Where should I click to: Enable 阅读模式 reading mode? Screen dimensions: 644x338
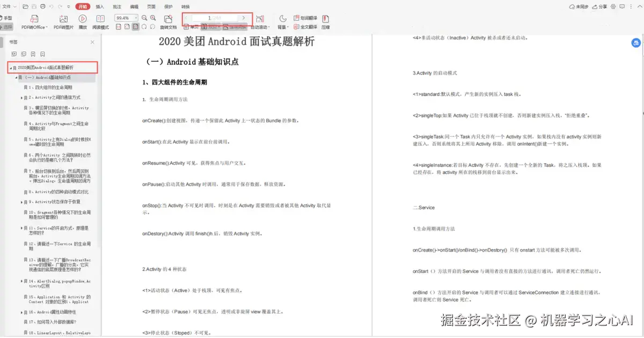click(100, 22)
